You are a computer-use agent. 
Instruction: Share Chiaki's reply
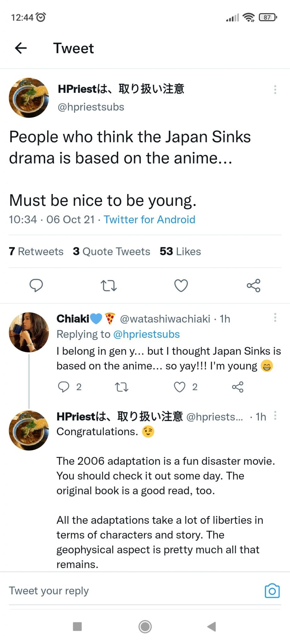[238, 387]
